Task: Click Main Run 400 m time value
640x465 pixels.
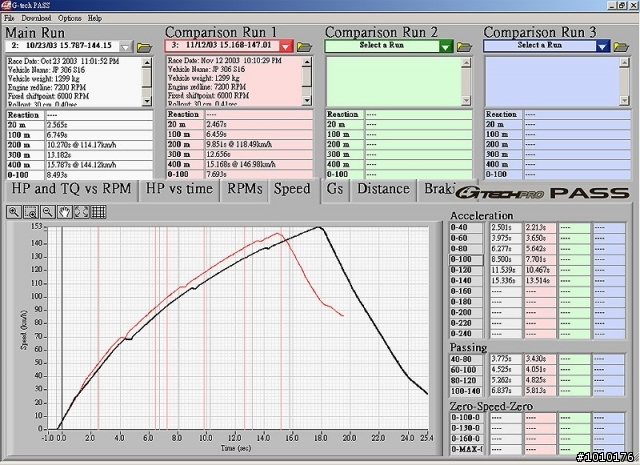Action: tap(99, 165)
